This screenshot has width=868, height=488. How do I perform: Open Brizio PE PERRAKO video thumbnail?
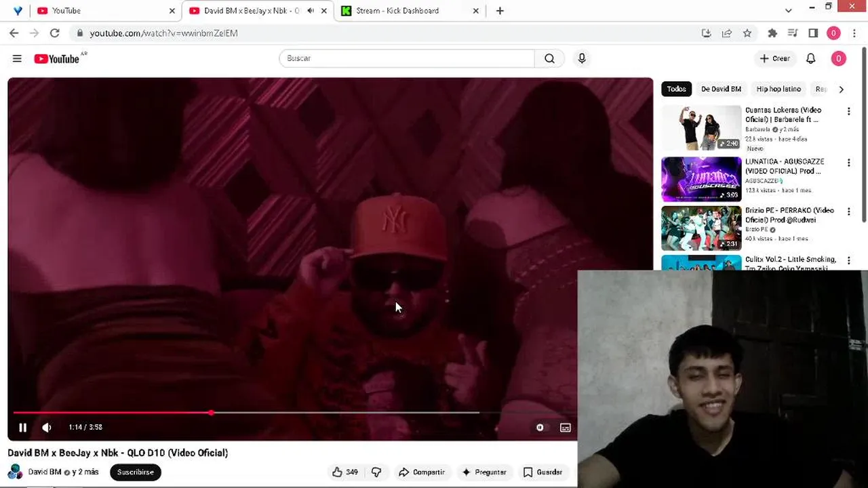(x=701, y=228)
